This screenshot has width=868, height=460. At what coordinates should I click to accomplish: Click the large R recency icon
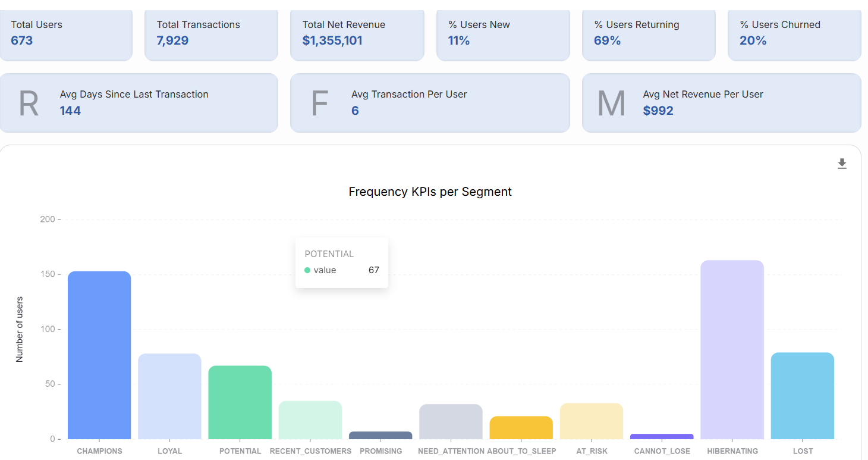pos(29,104)
